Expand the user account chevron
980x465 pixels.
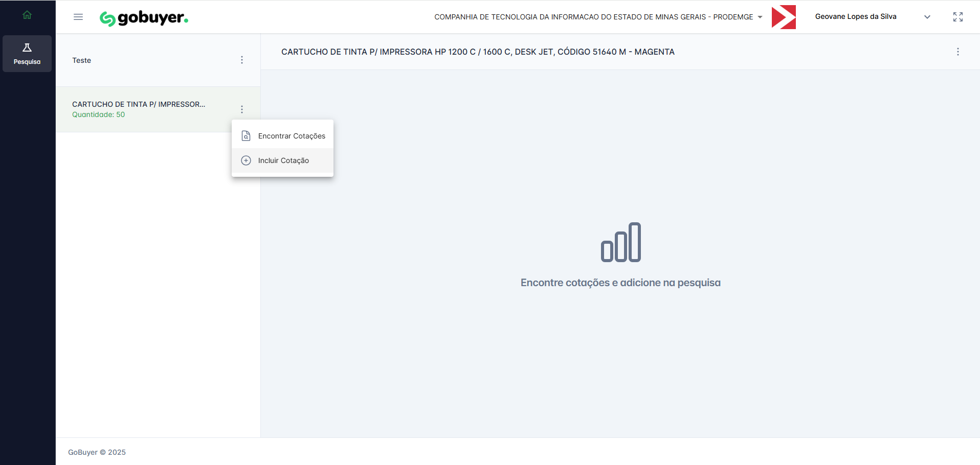pyautogui.click(x=927, y=17)
